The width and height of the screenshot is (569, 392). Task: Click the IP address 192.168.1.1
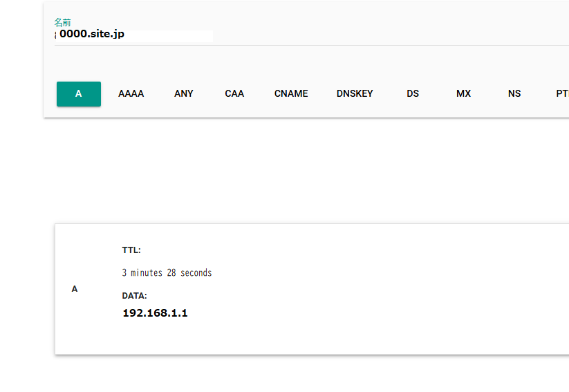tap(155, 313)
